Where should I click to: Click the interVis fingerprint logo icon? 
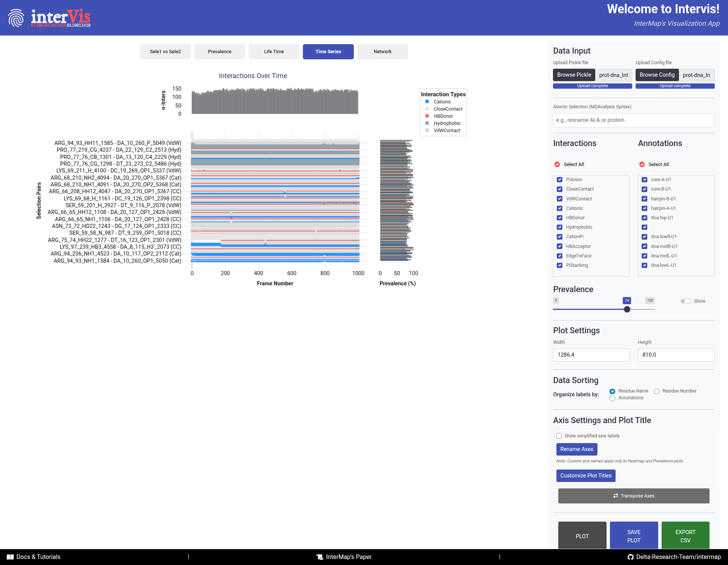[x=16, y=18]
